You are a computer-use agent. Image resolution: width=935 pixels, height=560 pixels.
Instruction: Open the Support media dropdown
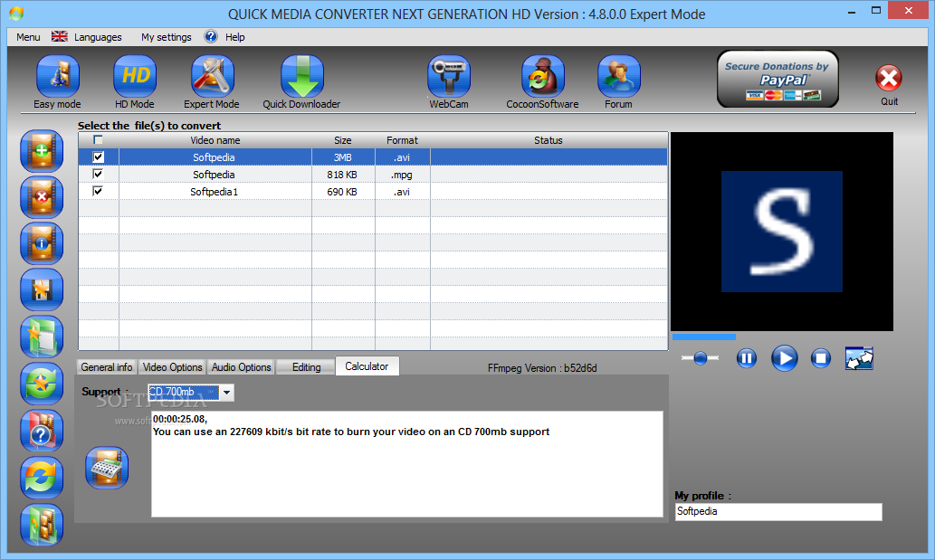pos(226,392)
